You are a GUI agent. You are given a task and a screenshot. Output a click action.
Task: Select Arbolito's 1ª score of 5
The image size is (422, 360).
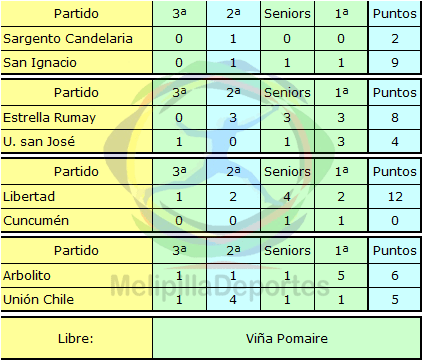(341, 275)
